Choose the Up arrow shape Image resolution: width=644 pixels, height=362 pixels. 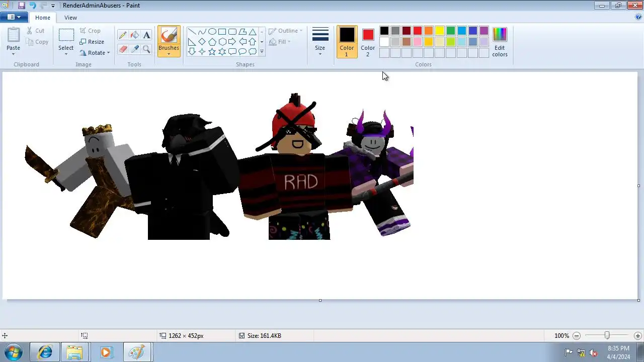click(253, 42)
